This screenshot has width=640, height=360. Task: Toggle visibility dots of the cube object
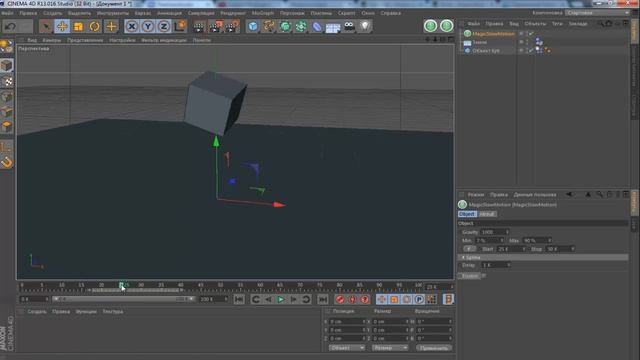click(x=527, y=51)
